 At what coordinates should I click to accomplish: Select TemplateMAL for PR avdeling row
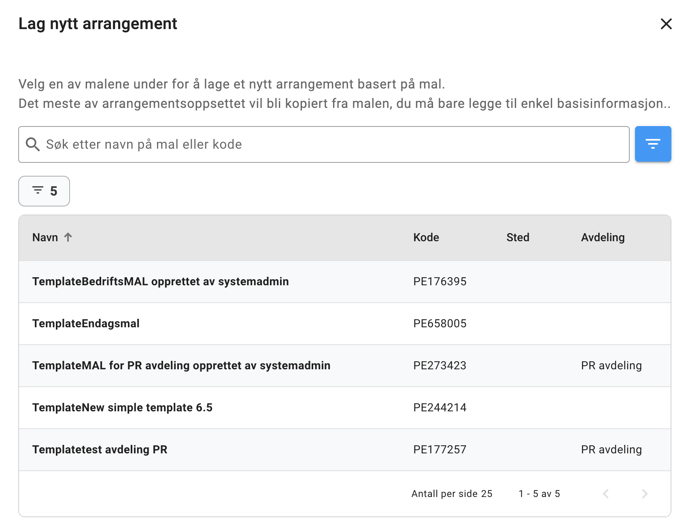click(x=181, y=366)
